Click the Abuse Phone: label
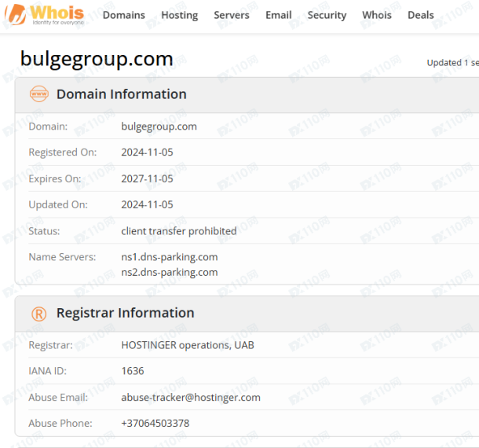479x448 pixels. [x=60, y=423]
